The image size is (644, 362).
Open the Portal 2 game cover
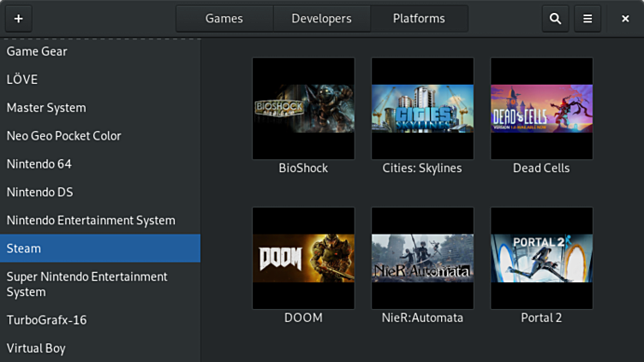click(541, 258)
